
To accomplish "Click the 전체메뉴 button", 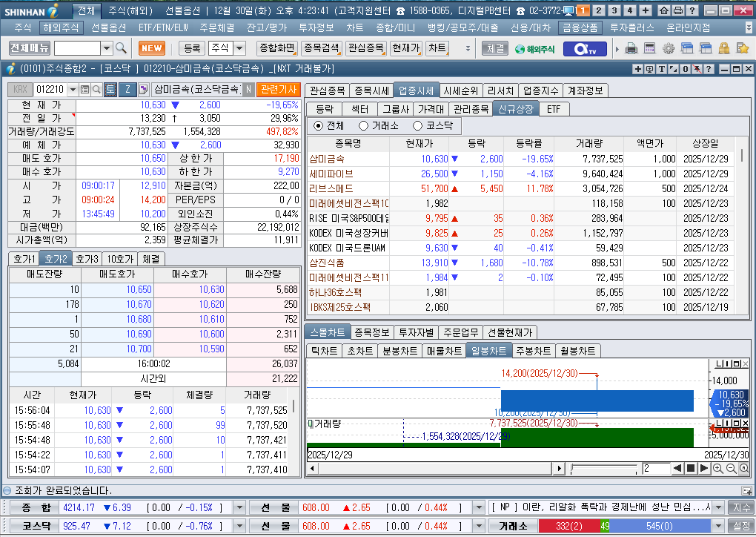I will point(30,47).
